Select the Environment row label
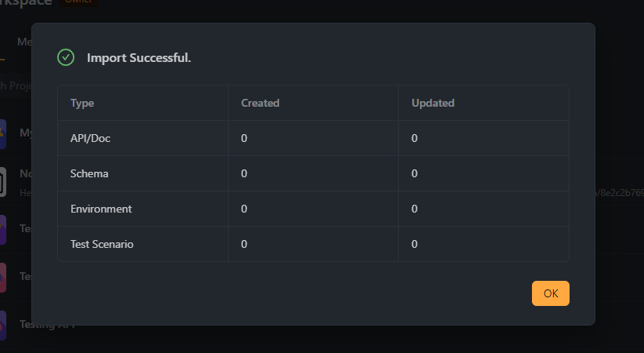 pos(101,209)
